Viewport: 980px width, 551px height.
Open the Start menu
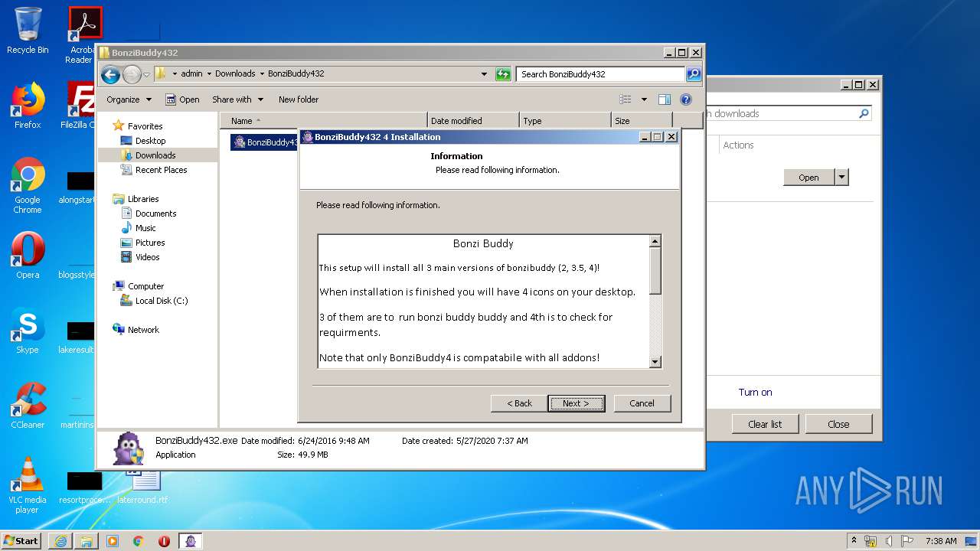[21, 541]
